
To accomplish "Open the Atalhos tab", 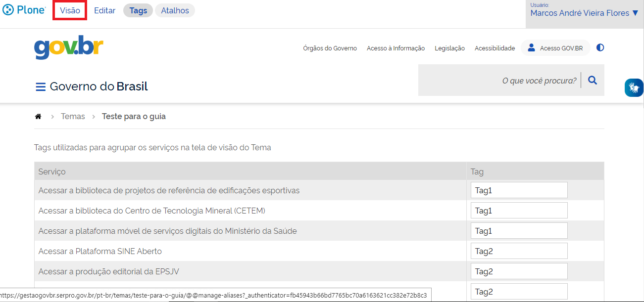I will 175,10.
